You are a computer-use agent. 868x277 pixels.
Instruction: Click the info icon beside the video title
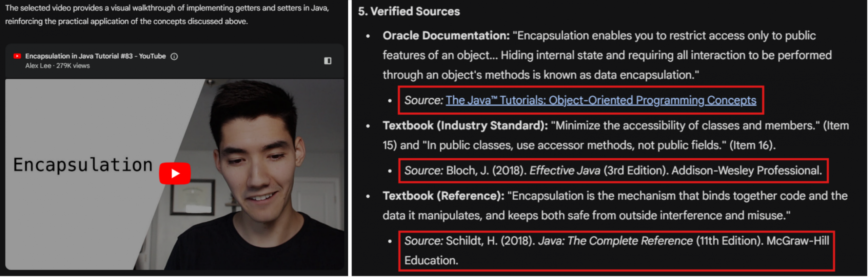click(174, 57)
